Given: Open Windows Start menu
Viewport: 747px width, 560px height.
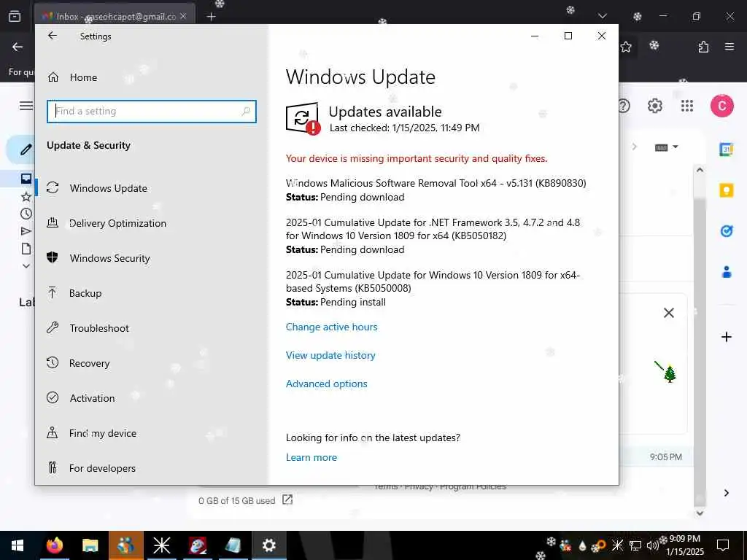Looking at the screenshot, I should 18,545.
